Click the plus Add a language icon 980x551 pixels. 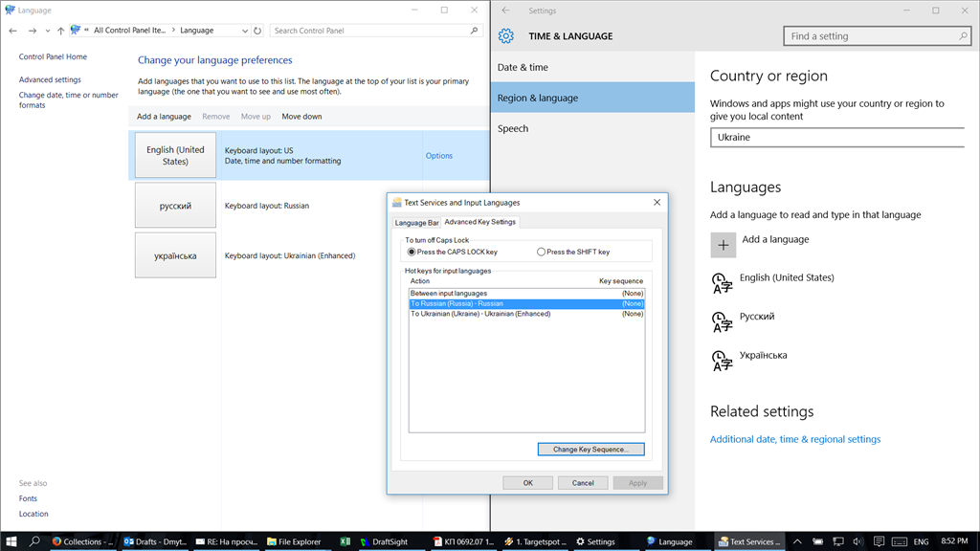click(724, 245)
